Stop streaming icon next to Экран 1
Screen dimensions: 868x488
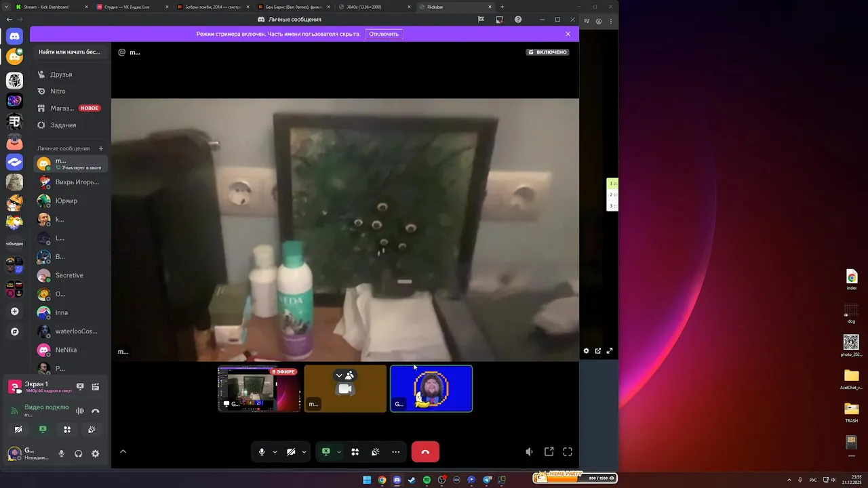(80, 386)
